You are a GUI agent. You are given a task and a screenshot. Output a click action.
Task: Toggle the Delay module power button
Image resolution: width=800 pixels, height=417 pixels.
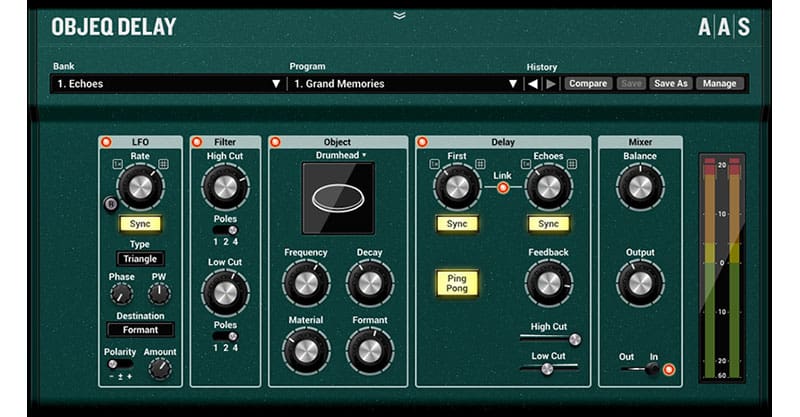pyautogui.click(x=422, y=142)
